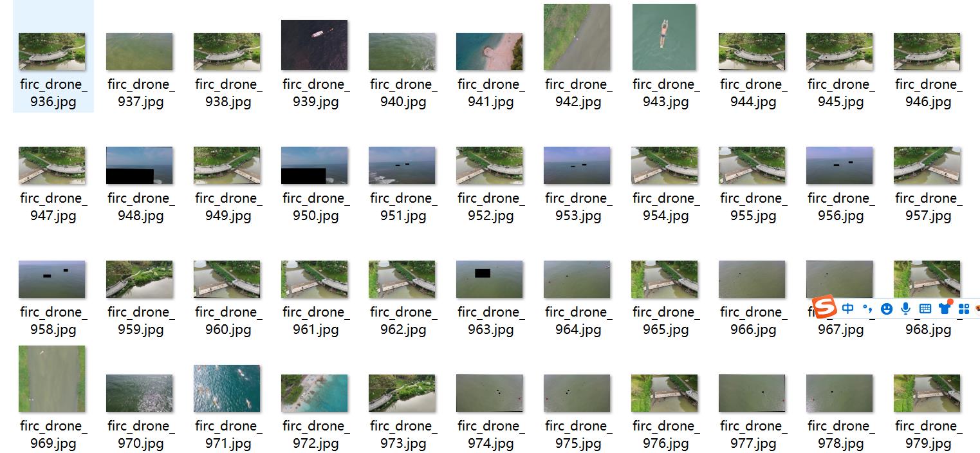Open the emoji panel in IME toolbar
The height and width of the screenshot is (453, 980).
click(887, 309)
